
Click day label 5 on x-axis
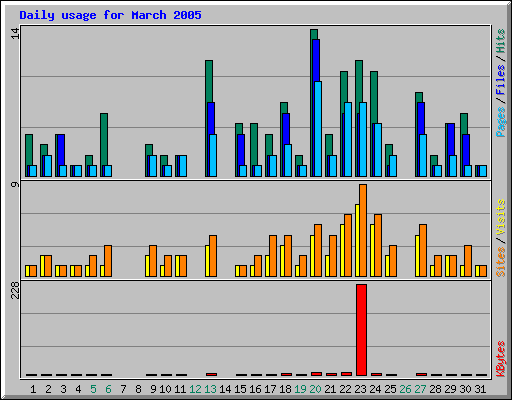click(x=93, y=389)
